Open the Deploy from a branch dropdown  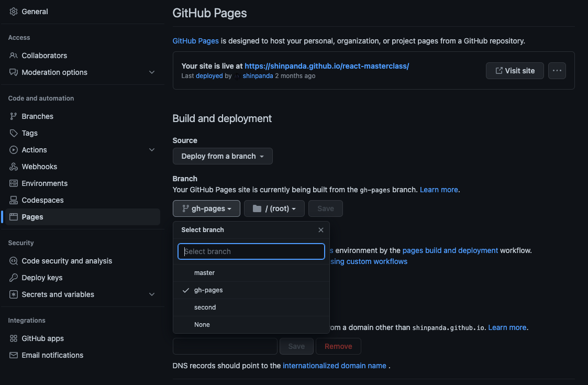(223, 156)
